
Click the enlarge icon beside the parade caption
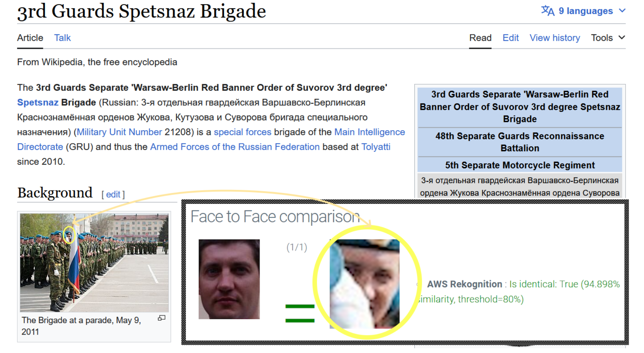click(162, 318)
